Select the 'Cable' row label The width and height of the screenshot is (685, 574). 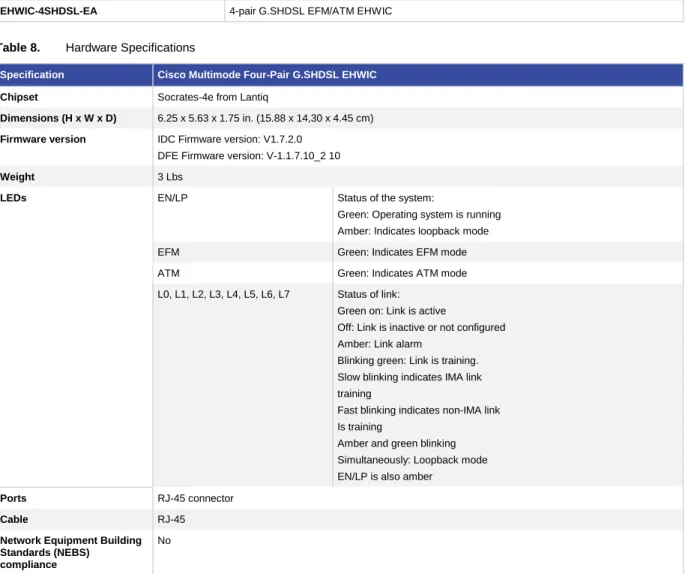[14, 519]
